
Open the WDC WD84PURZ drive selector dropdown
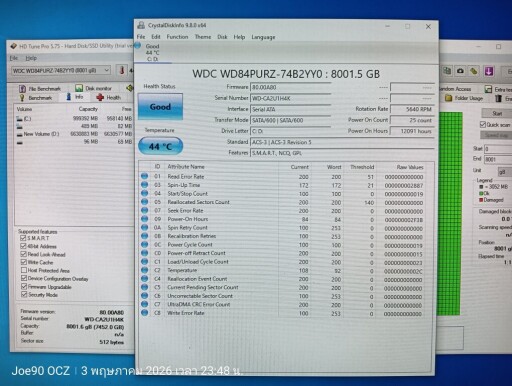(61, 70)
